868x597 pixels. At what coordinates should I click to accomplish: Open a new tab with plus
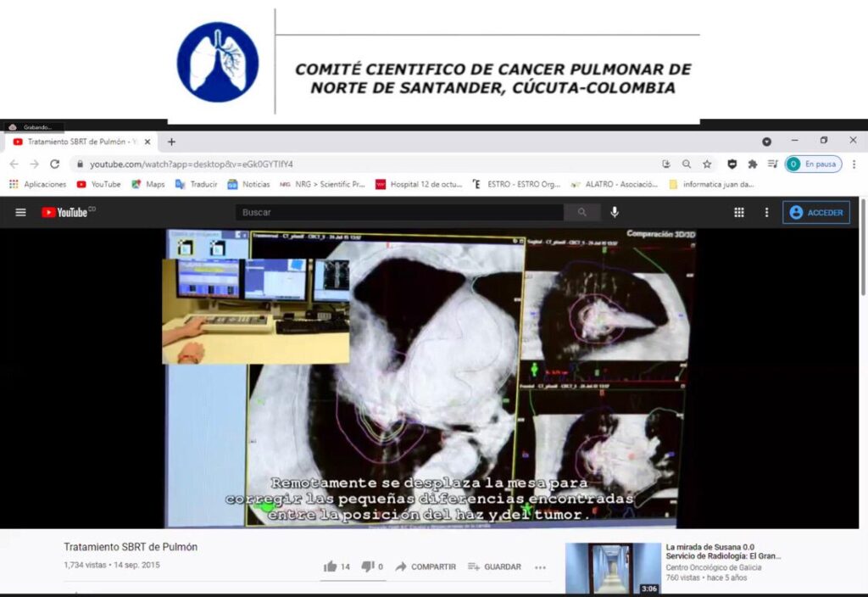click(x=171, y=142)
